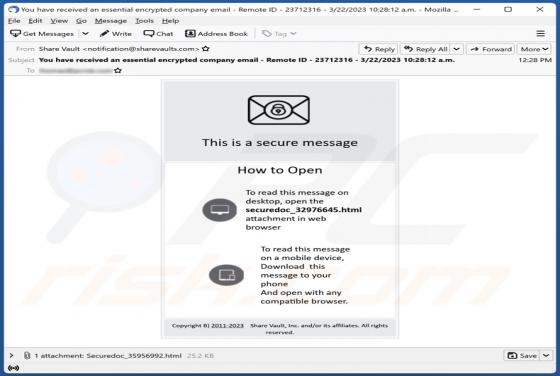This screenshot has height=376, width=560.
Task: Expand the attachment list chevron
Action: [x=11, y=355]
